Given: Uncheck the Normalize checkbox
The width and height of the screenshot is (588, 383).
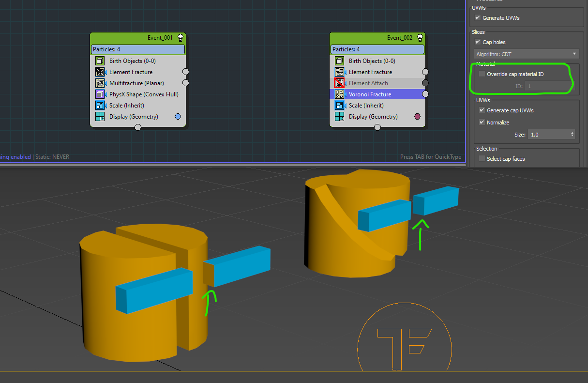Looking at the screenshot, I should coord(482,123).
